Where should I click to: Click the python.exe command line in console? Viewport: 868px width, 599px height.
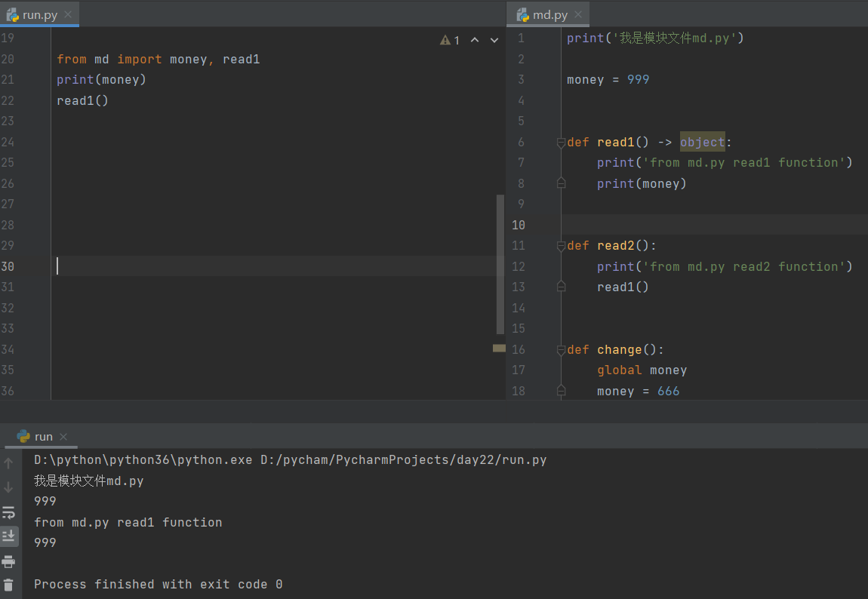290,459
